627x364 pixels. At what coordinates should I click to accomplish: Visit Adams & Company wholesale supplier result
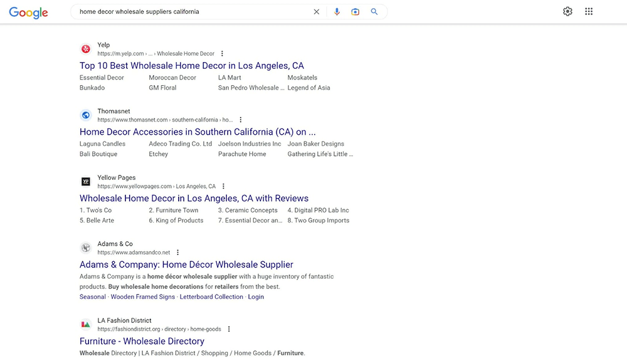click(x=186, y=265)
